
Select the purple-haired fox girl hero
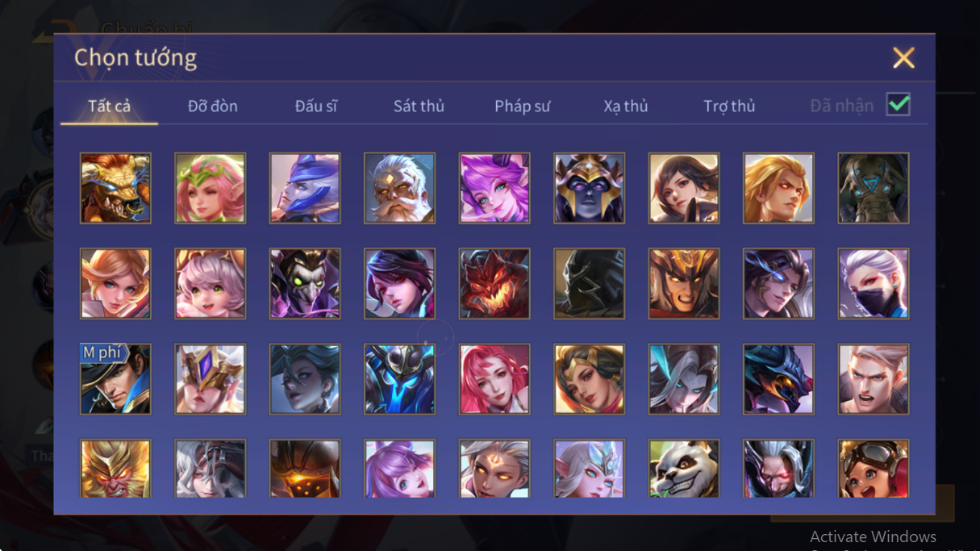(x=494, y=188)
